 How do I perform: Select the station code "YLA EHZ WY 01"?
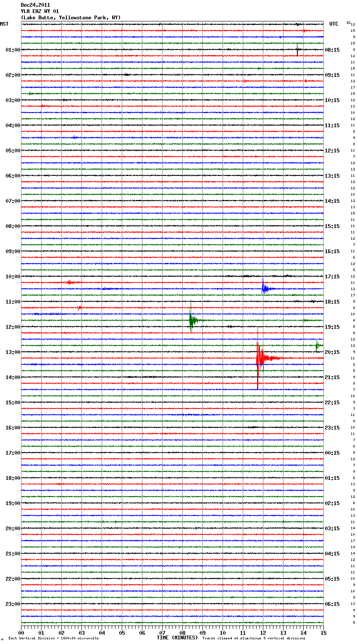click(40, 11)
